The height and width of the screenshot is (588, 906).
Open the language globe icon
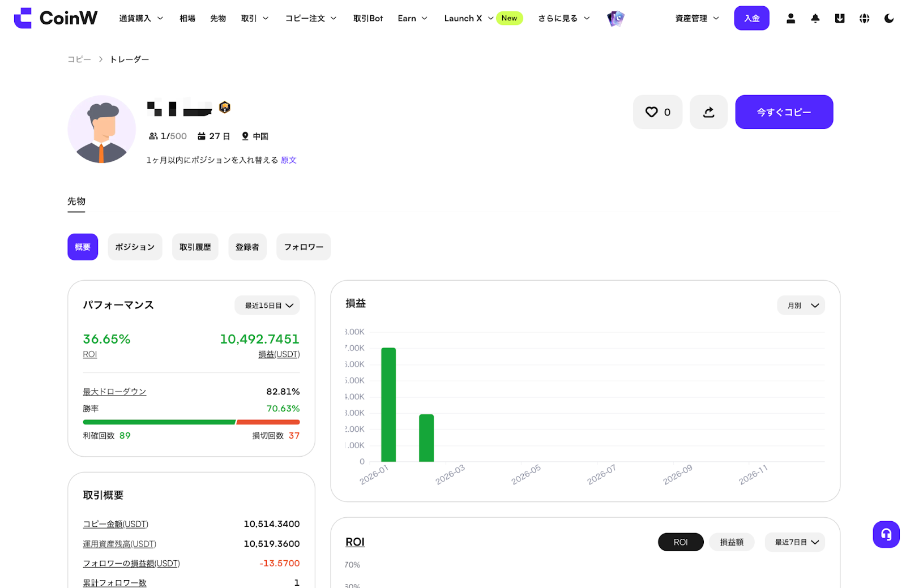click(864, 18)
